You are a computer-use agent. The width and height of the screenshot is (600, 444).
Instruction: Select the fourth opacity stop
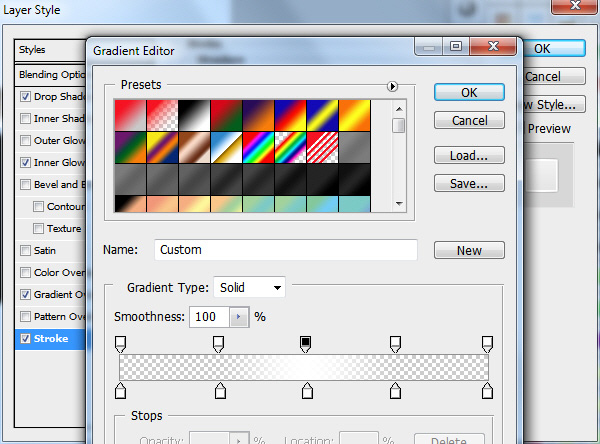395,344
